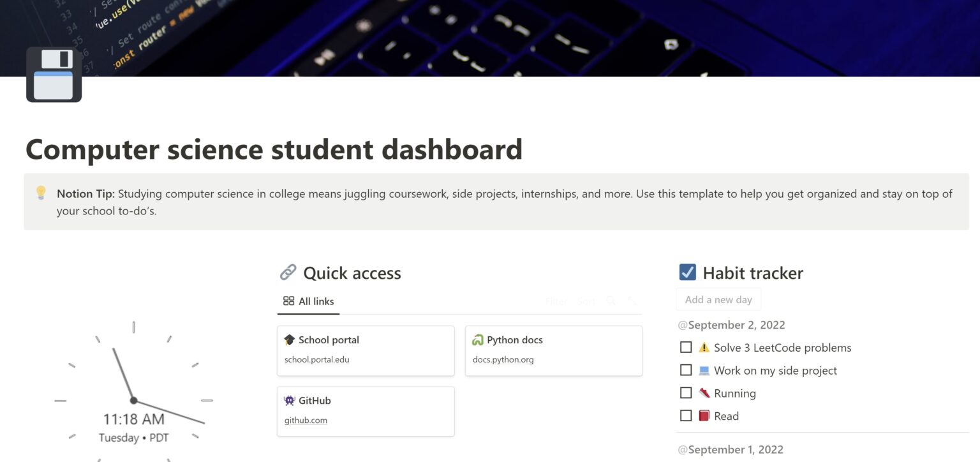Click the Python docs snake icon
The image size is (980, 462).
[478, 339]
